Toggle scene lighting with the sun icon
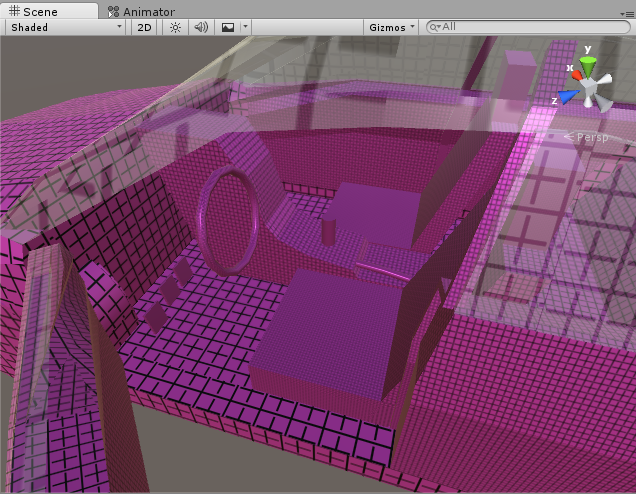This screenshot has height=494, width=636. 175,27
